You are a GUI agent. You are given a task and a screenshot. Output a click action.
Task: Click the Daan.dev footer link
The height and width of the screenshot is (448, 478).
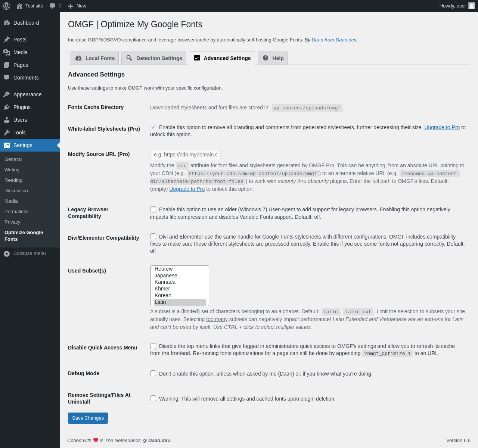(x=159, y=440)
